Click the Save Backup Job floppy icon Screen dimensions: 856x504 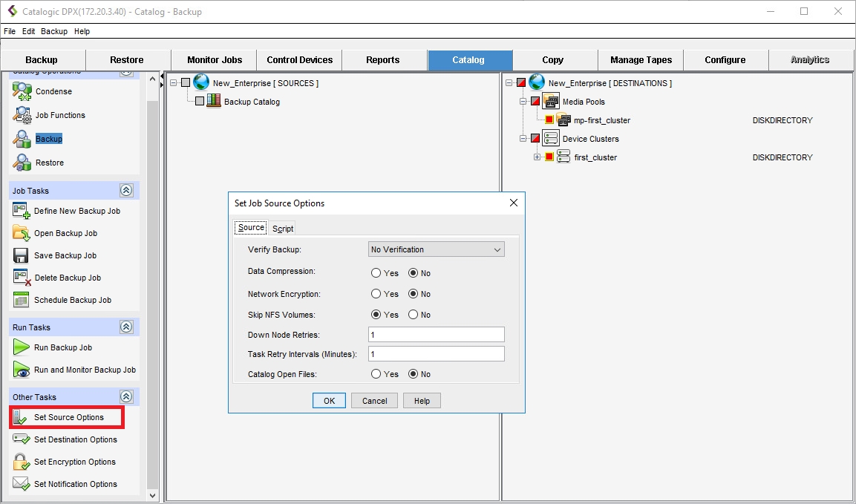(21, 255)
